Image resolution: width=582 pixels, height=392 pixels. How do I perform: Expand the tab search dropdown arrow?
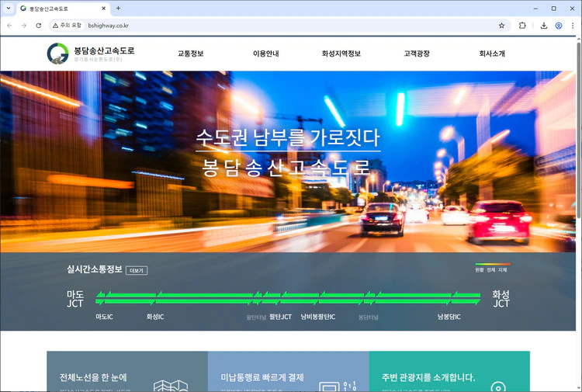(x=9, y=9)
